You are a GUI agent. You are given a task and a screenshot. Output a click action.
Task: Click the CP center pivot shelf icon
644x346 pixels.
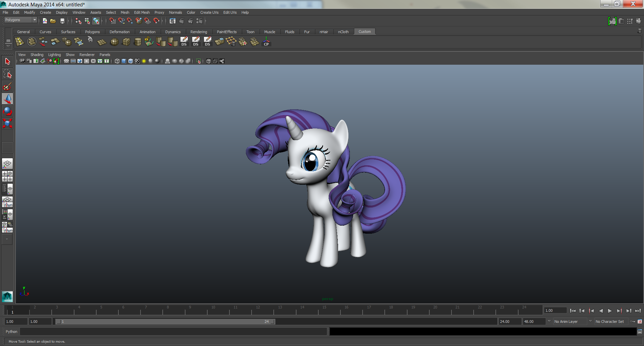(266, 42)
